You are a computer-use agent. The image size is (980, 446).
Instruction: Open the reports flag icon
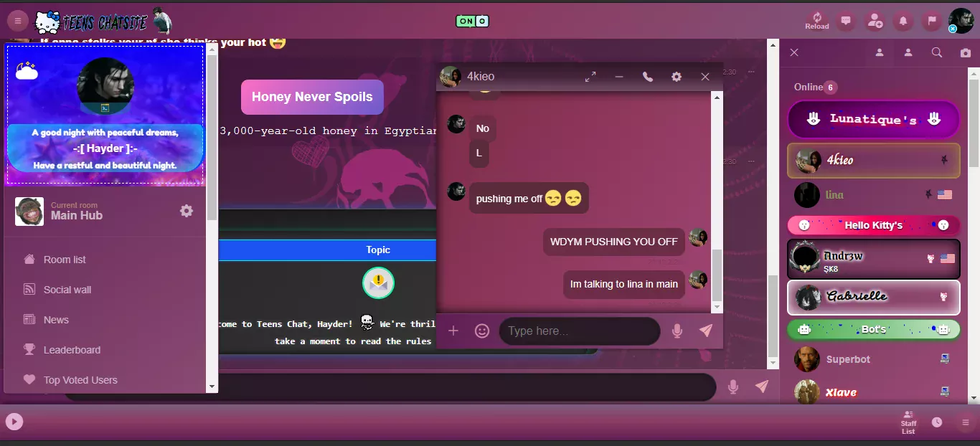click(x=932, y=21)
